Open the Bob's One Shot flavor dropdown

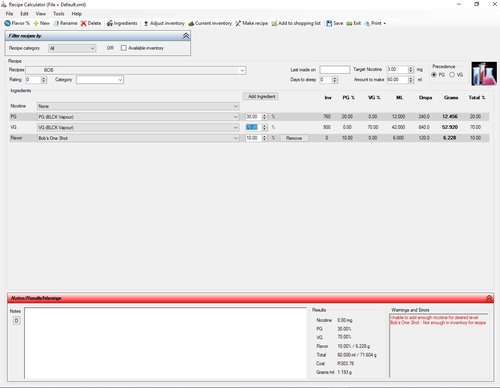(x=138, y=138)
